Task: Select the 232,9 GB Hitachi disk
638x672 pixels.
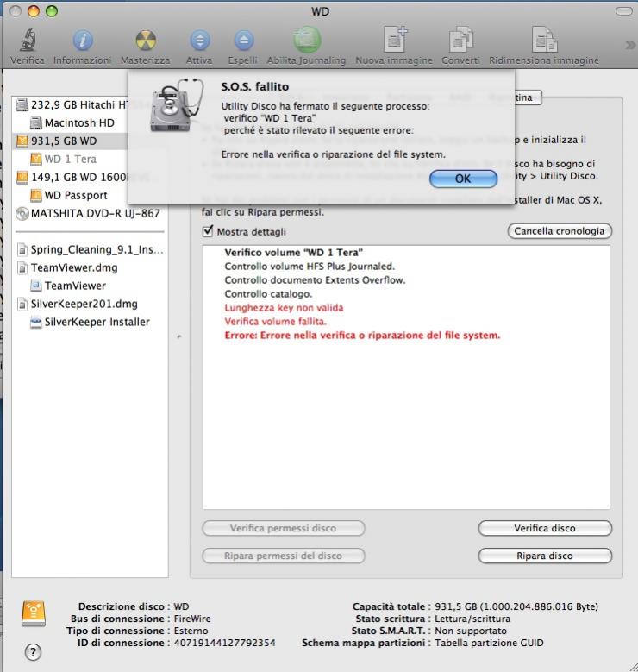Action: point(71,104)
